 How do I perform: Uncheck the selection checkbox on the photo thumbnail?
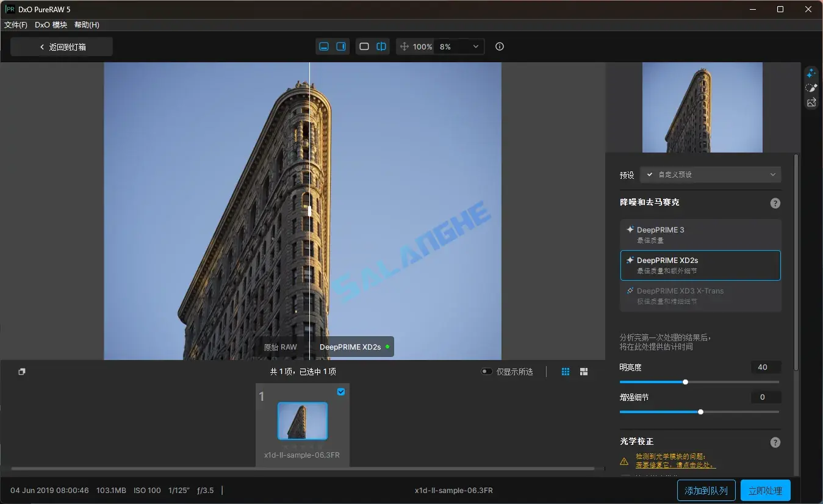point(341,392)
